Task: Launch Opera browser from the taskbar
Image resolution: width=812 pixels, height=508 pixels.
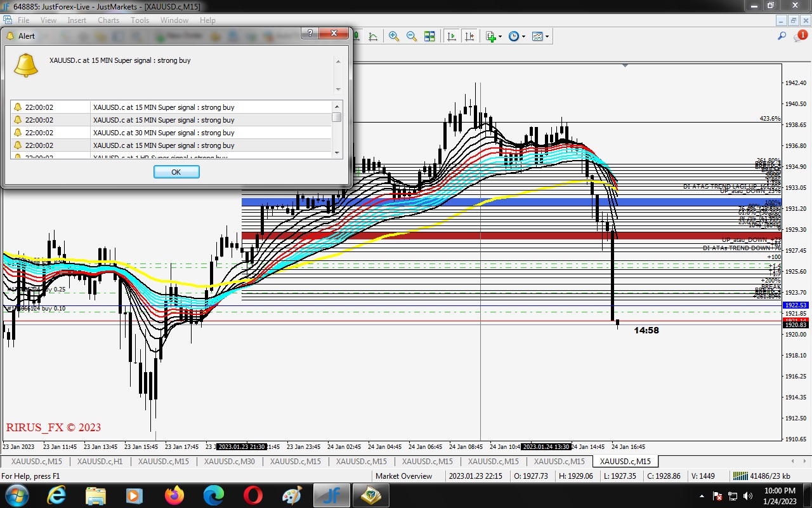Action: (x=253, y=495)
